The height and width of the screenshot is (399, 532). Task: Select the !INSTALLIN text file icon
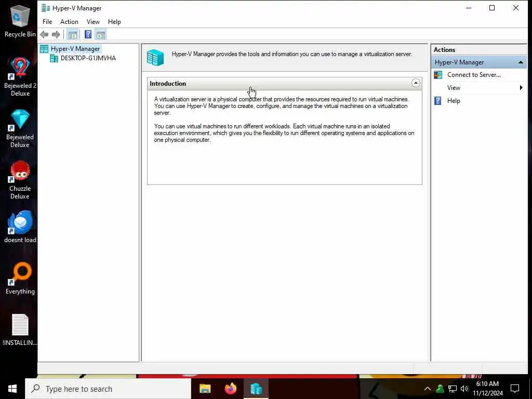click(20, 330)
